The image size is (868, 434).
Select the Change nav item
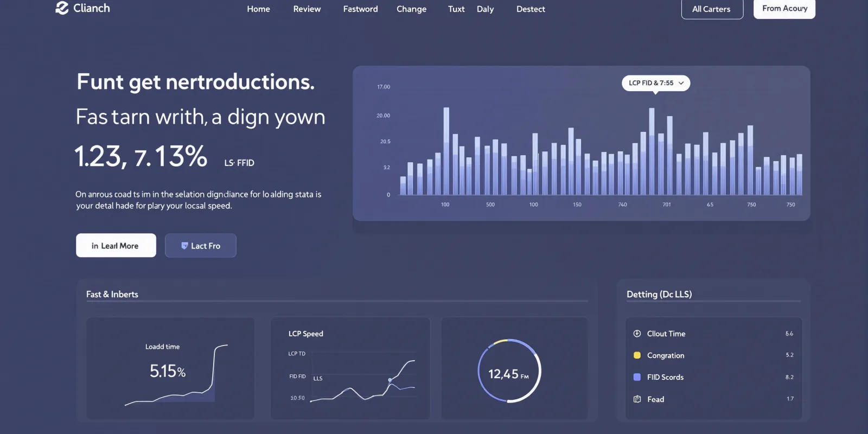411,9
